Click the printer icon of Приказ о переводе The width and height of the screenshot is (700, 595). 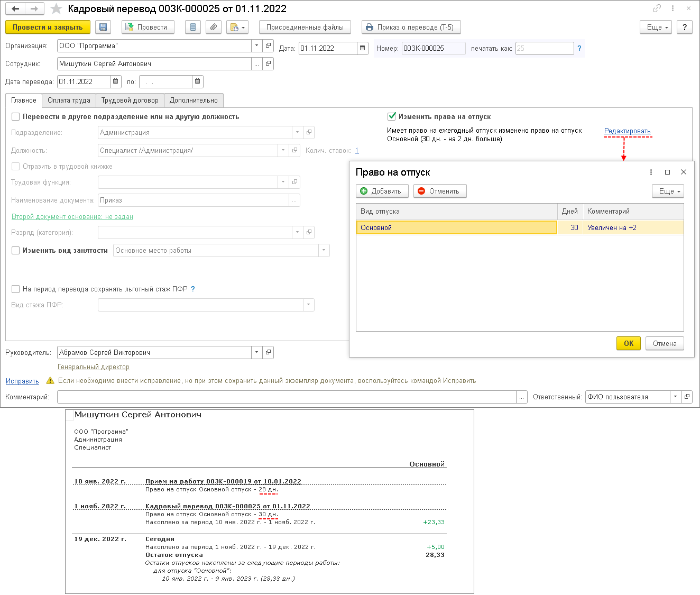[369, 28]
